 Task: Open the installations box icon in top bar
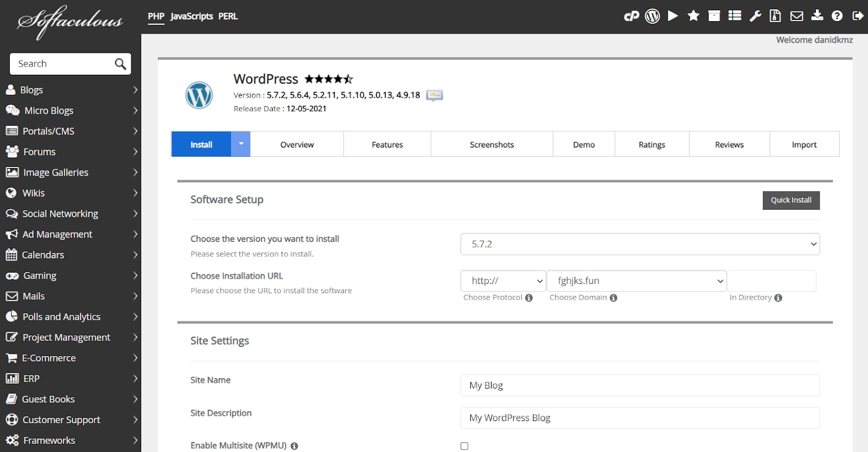tap(714, 16)
